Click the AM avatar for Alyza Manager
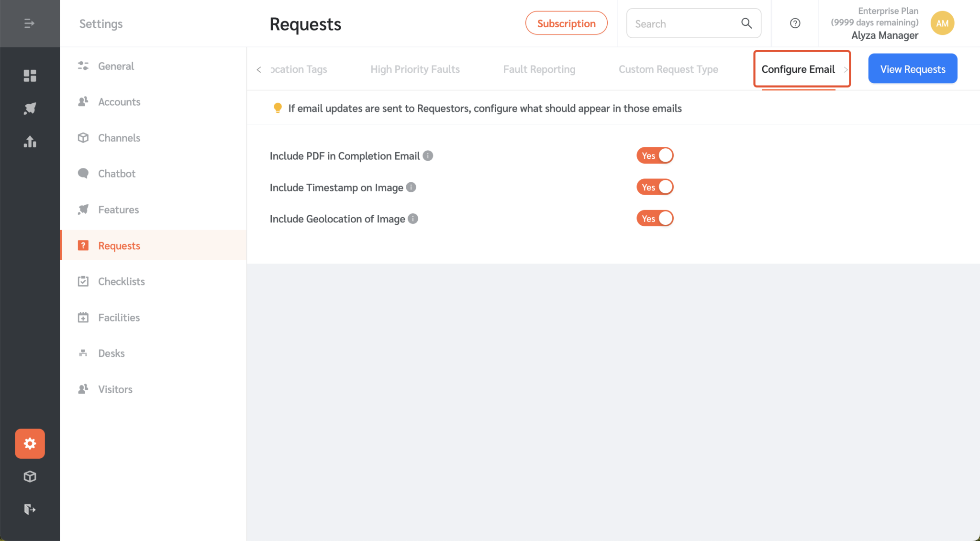 [x=942, y=22]
